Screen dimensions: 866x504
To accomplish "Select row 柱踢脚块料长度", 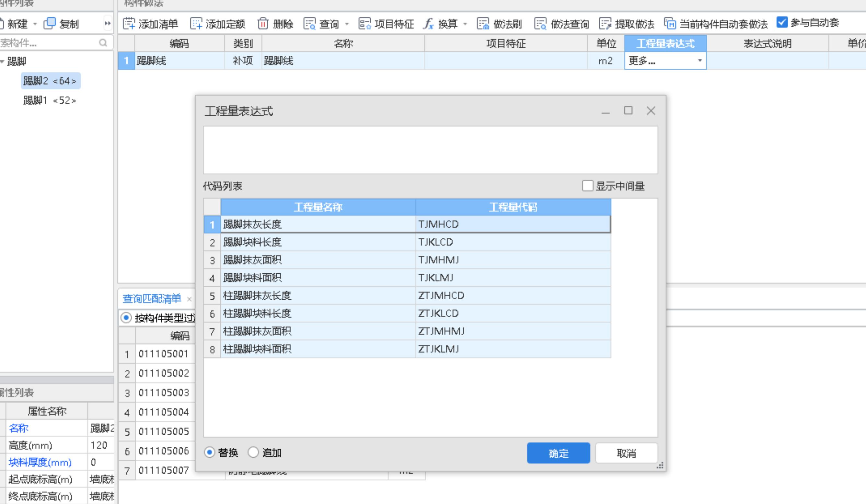I will pos(407,314).
